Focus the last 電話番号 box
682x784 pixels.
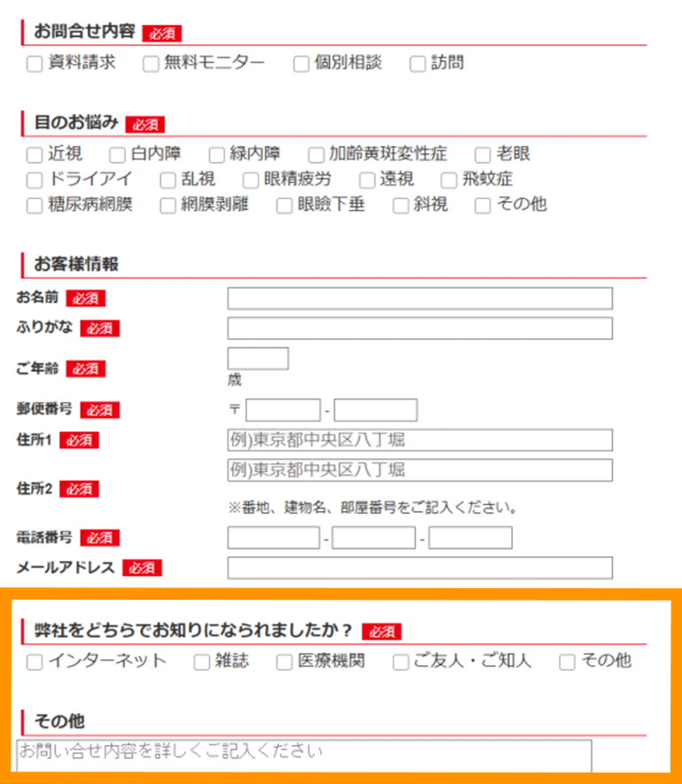coord(470,538)
